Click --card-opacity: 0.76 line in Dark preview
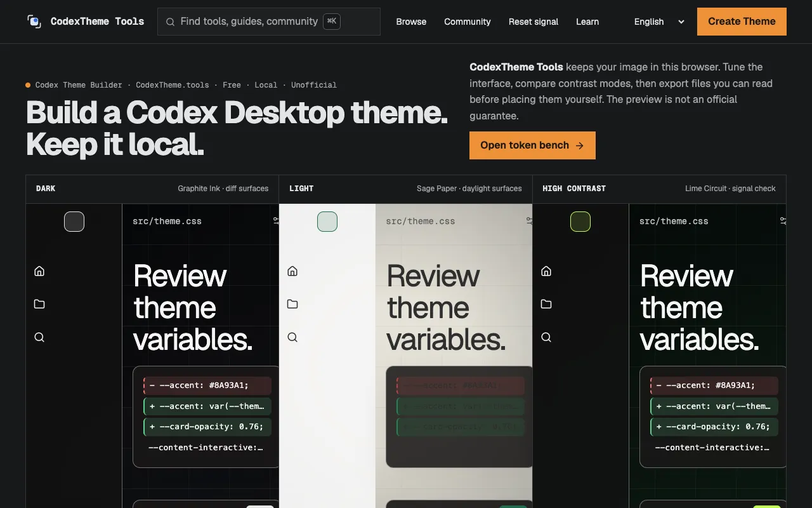The width and height of the screenshot is (812, 508). click(x=207, y=427)
